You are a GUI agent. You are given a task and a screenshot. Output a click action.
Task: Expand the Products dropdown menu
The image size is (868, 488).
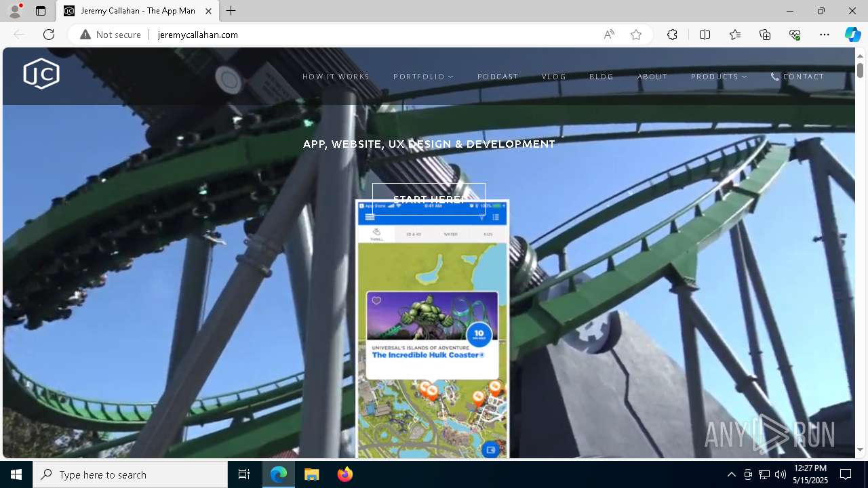(x=719, y=77)
